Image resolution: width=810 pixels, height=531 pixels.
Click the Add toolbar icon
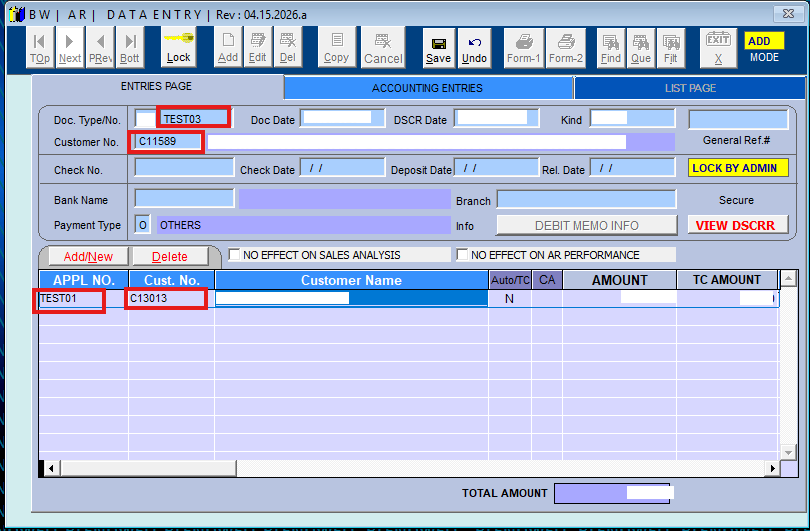point(228,48)
